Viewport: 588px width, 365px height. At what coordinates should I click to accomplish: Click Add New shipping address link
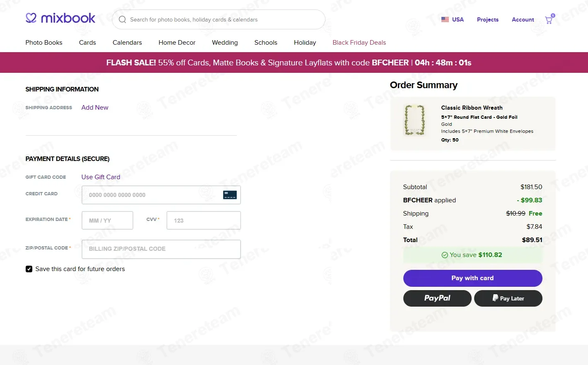pyautogui.click(x=95, y=108)
